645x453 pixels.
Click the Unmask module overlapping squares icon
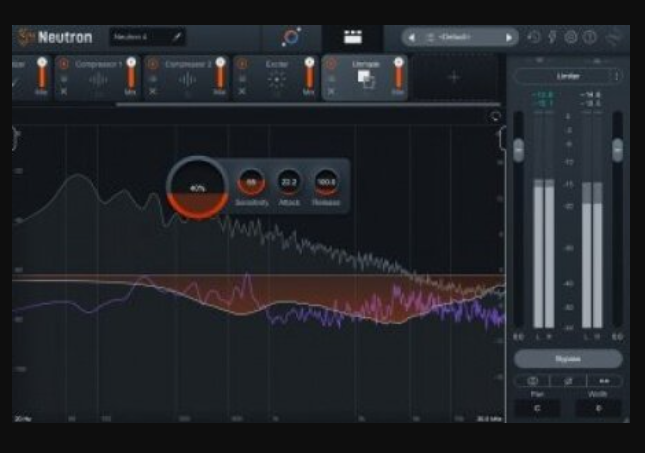click(x=366, y=79)
